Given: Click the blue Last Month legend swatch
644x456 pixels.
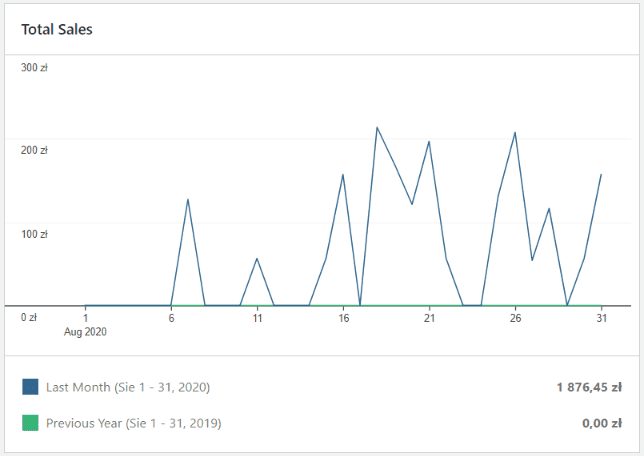Looking at the screenshot, I should point(30,387).
